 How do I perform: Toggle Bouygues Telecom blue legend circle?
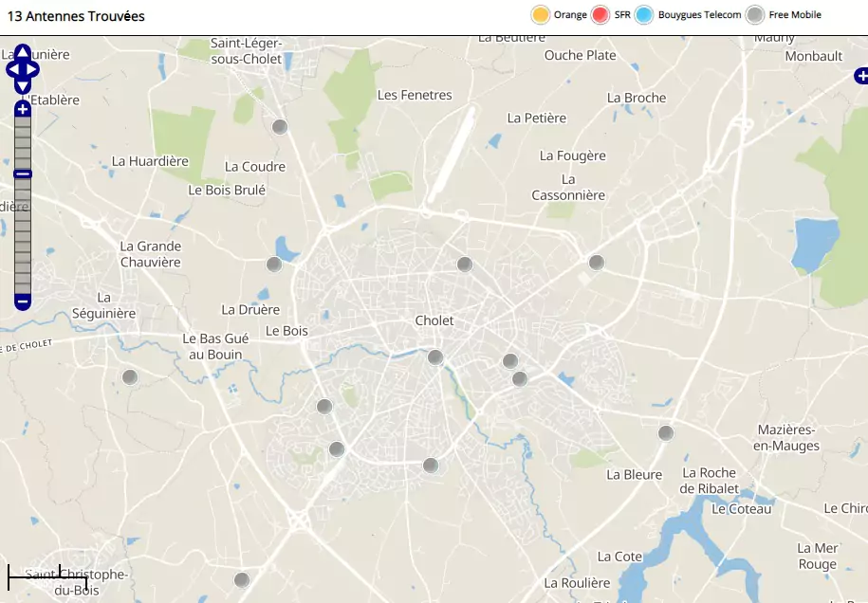(644, 15)
